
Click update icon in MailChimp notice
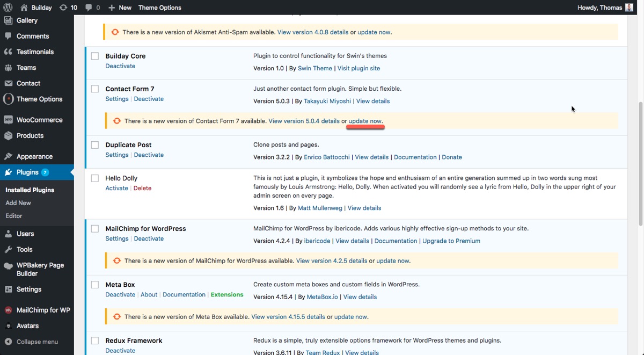117,261
